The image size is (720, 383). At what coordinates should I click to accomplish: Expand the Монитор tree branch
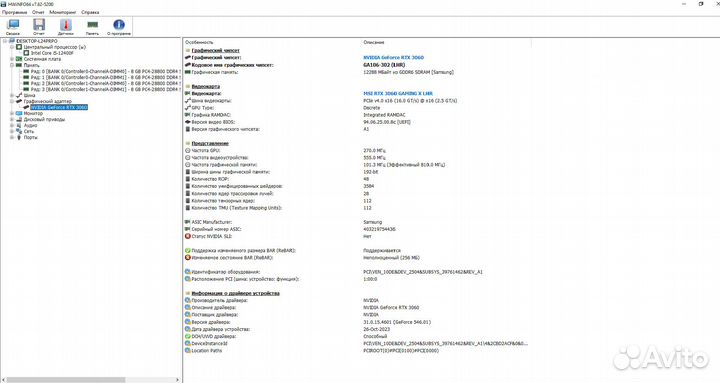pyautogui.click(x=12, y=113)
